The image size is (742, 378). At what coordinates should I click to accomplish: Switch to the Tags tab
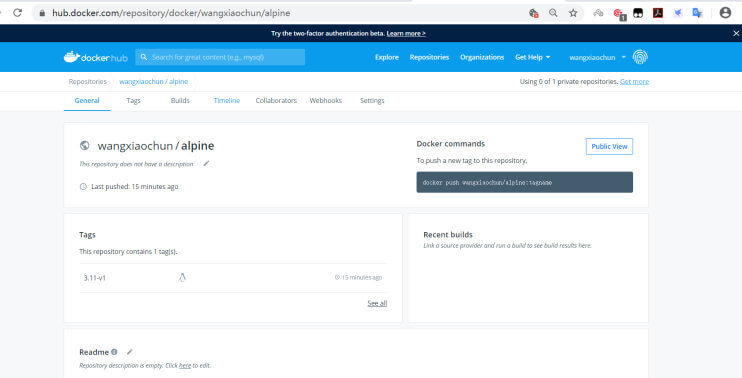133,101
